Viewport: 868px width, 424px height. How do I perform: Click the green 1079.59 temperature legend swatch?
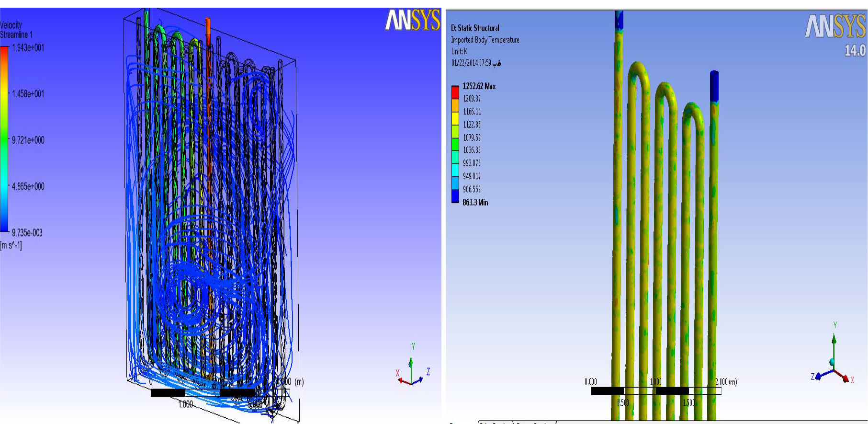tap(455, 144)
